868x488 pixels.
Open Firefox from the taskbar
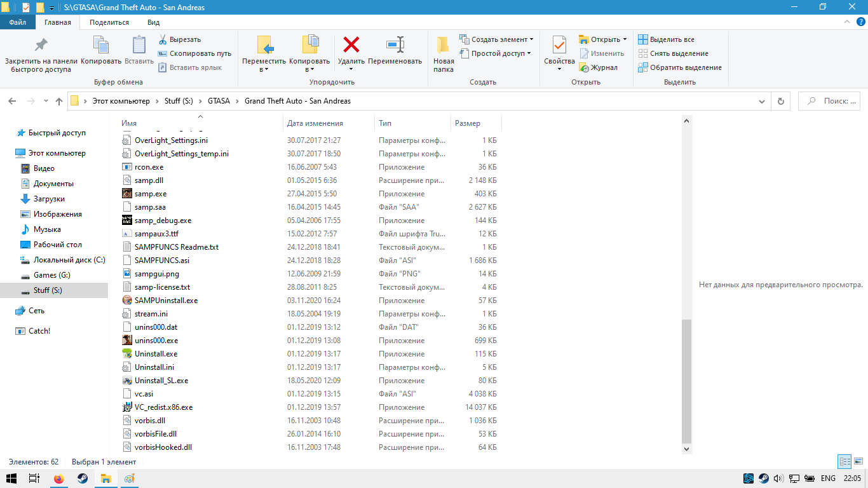point(59,478)
